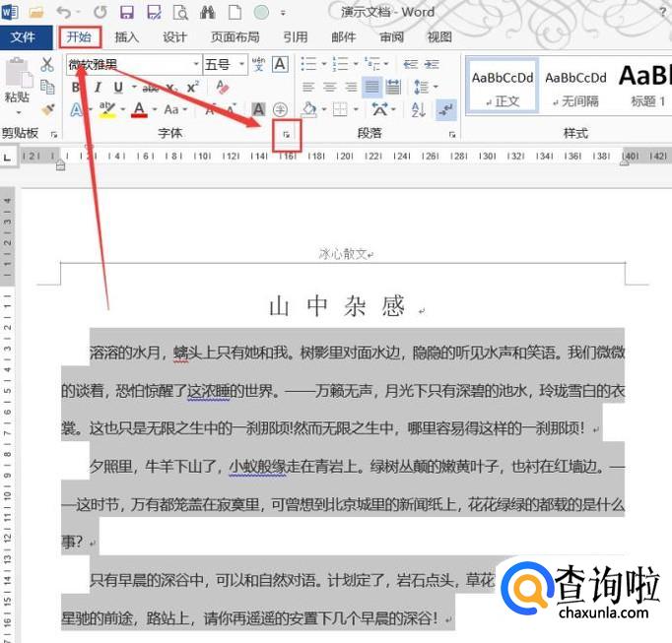Click the Enclose Characters circled icon
The height and width of the screenshot is (643, 672).
pyautogui.click(x=280, y=109)
